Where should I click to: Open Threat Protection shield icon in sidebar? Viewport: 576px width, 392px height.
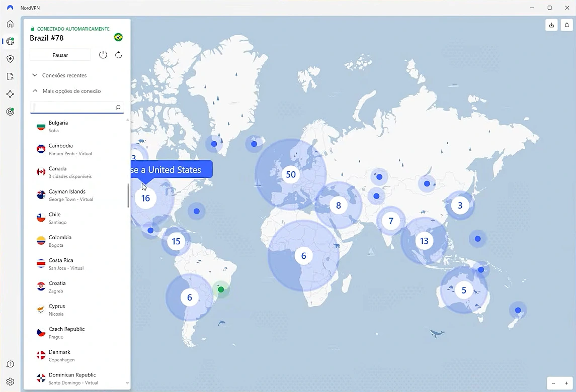click(10, 59)
